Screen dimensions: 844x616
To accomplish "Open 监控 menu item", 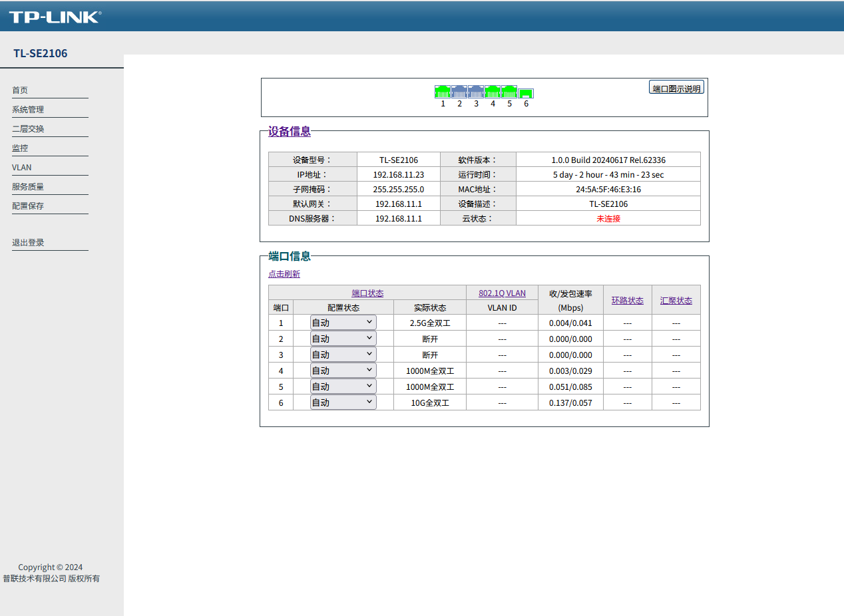I will 20,148.
